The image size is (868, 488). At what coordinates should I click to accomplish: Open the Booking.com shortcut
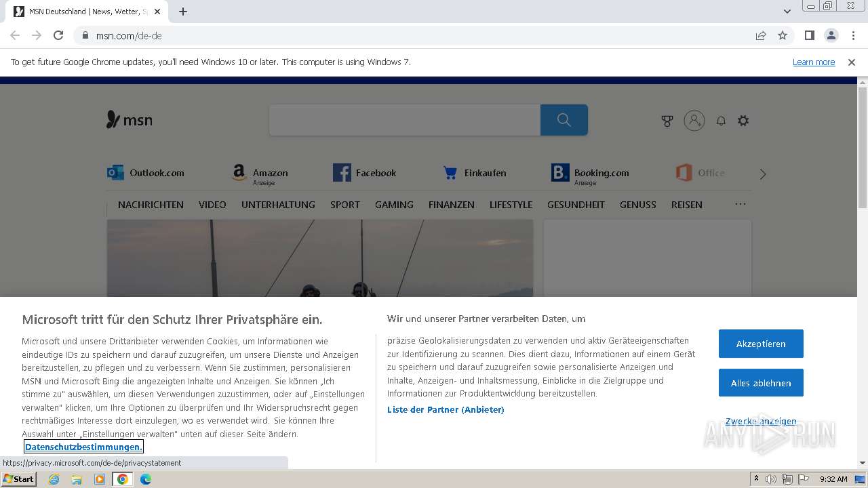(x=590, y=174)
